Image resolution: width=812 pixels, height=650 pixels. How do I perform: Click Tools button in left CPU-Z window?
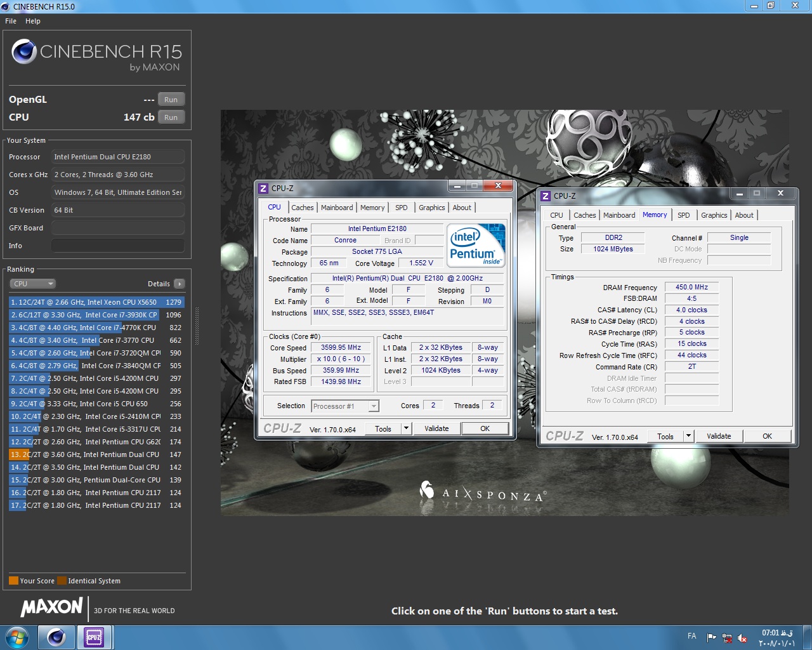[x=383, y=428]
